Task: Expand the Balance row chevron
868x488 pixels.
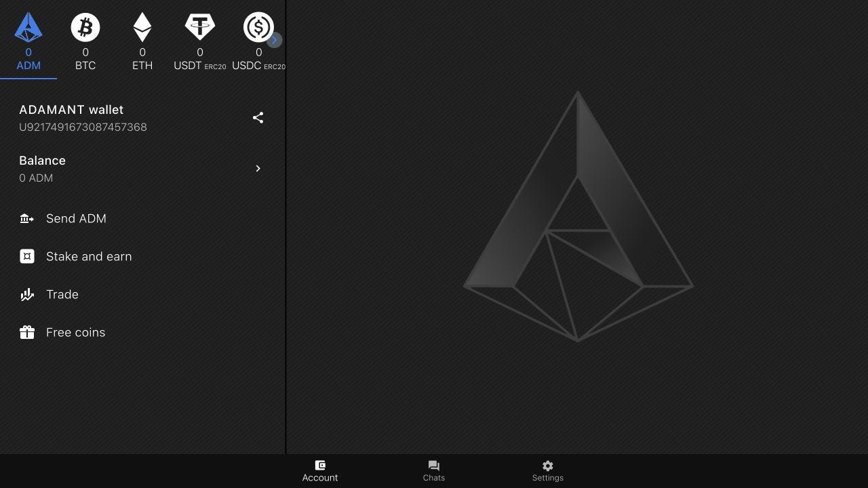Action: click(x=258, y=169)
